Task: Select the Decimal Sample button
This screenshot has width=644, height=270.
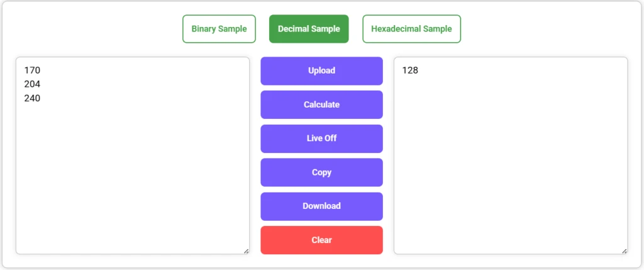Action: tap(309, 29)
